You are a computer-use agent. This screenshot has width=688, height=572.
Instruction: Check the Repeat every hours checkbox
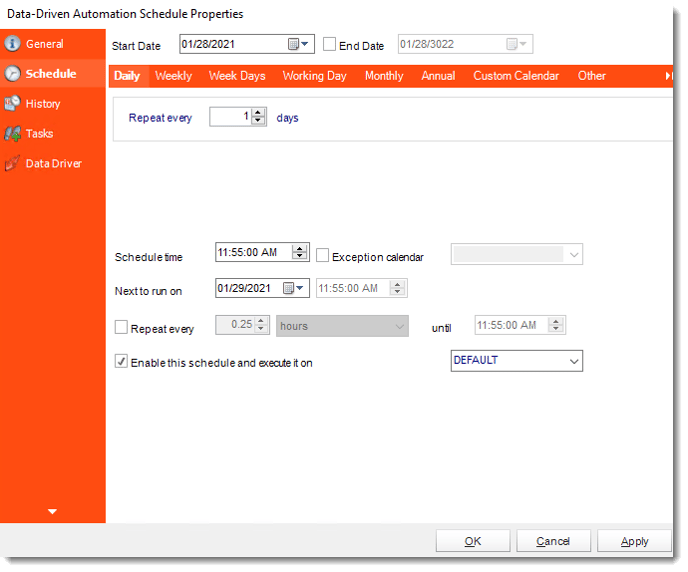point(121,327)
